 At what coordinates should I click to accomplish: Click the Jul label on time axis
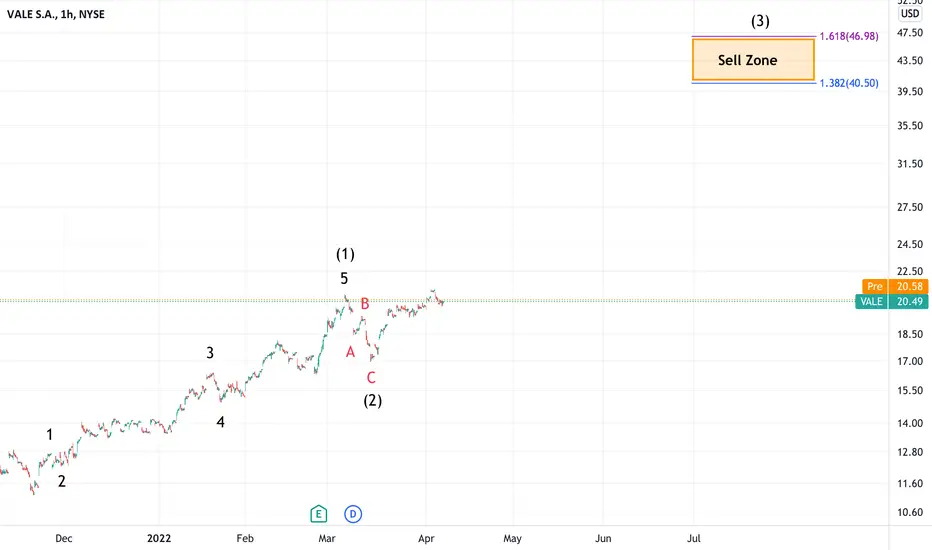(694, 538)
